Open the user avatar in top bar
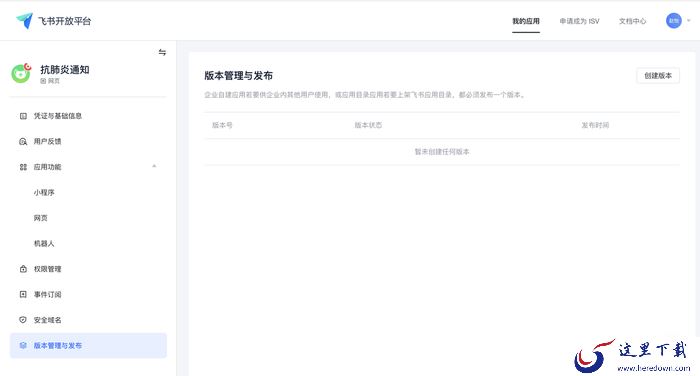700x376 pixels. tap(674, 21)
